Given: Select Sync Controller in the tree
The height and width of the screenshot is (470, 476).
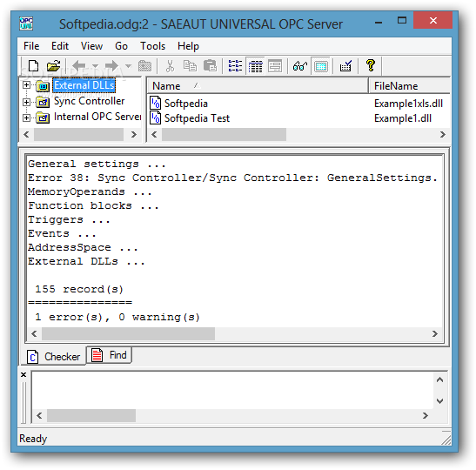Looking at the screenshot, I should tap(90, 101).
